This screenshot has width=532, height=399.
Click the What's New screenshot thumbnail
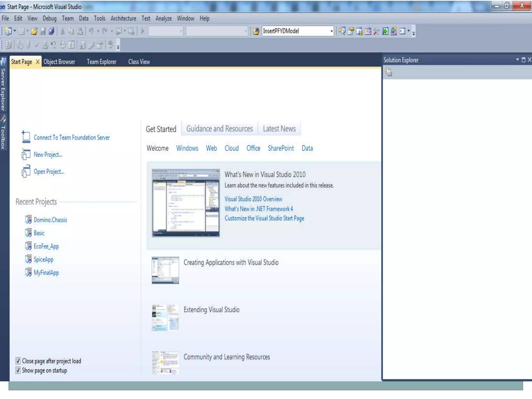pyautogui.click(x=186, y=203)
